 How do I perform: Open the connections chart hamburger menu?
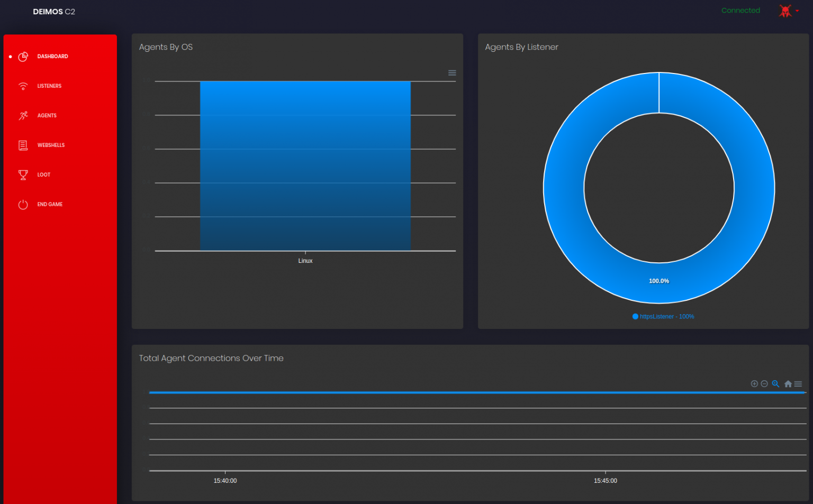(799, 383)
